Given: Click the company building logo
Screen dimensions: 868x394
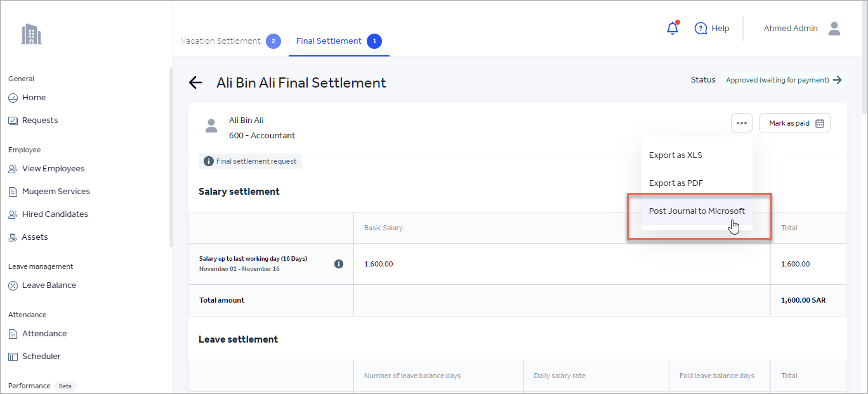Looking at the screenshot, I should click(x=31, y=34).
